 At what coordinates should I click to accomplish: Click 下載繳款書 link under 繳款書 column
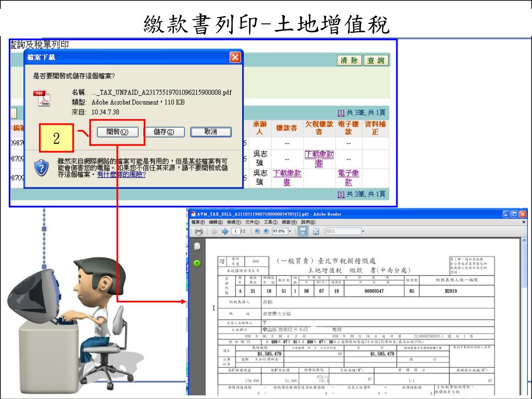pos(287,178)
